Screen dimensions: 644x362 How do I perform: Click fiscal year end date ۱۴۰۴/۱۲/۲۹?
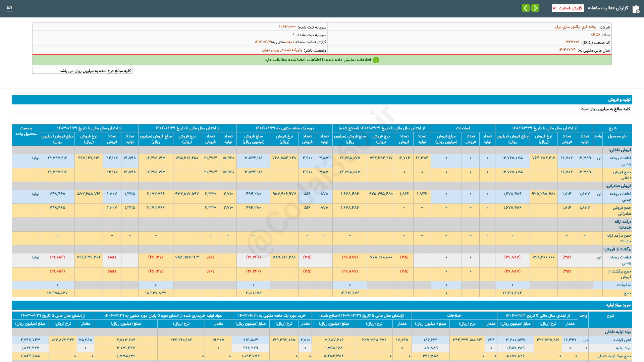[x=567, y=50]
